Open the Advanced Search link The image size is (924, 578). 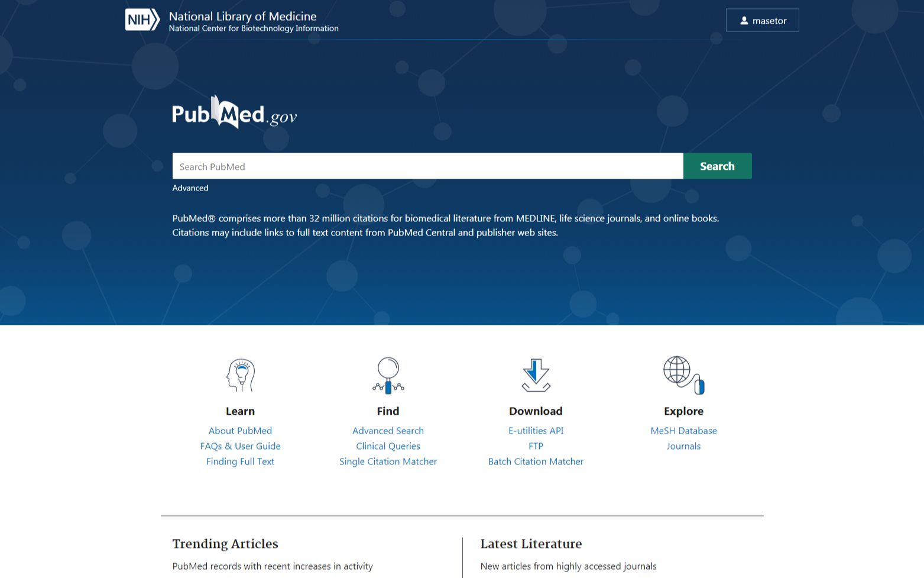point(388,431)
